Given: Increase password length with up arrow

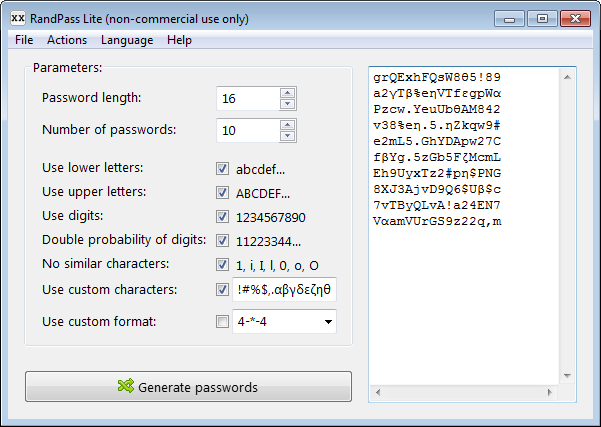Looking at the screenshot, I should coord(287,93).
